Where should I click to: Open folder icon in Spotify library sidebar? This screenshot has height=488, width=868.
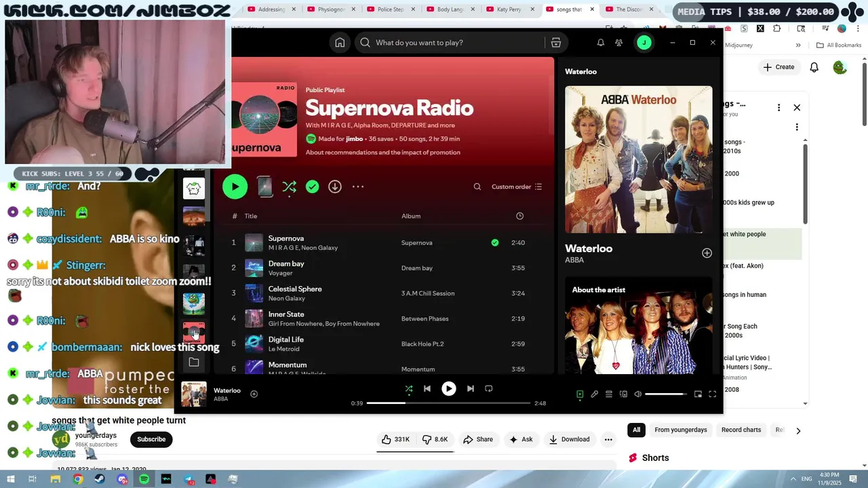[194, 363]
